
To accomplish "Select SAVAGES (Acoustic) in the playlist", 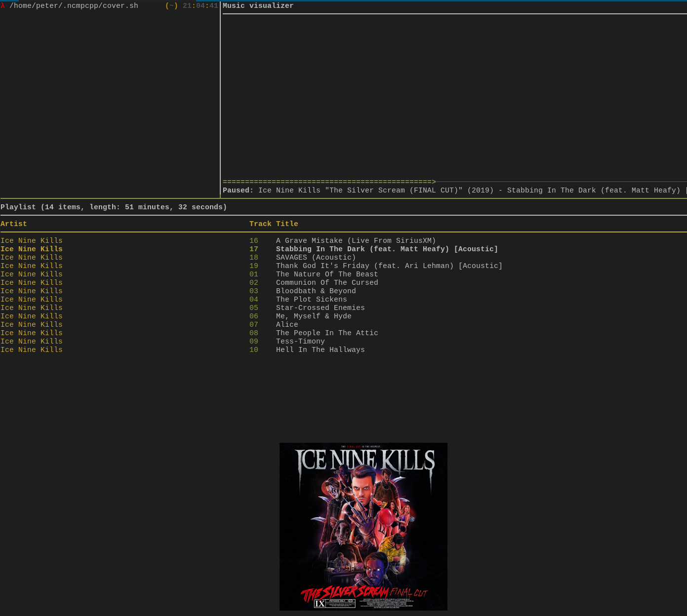I will coord(316,258).
